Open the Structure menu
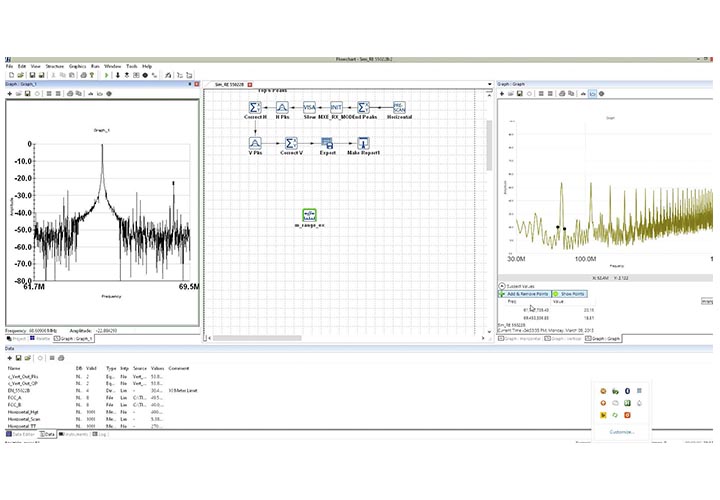Image resolution: width=720 pixels, height=500 pixels. pos(54,66)
